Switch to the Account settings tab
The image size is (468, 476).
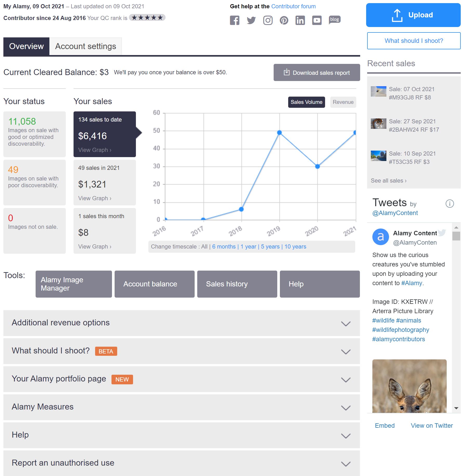[x=85, y=46]
